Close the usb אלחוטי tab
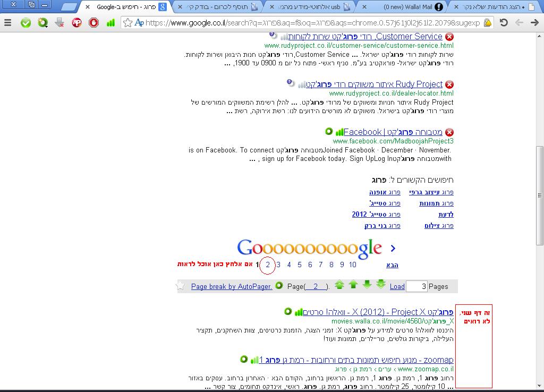This screenshot has width=544, height=392. click(x=272, y=6)
